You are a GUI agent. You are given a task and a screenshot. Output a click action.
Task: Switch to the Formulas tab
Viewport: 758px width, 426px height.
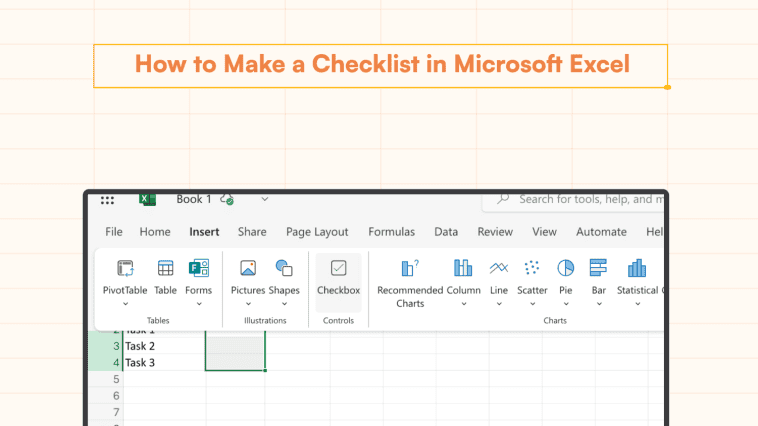pyautogui.click(x=391, y=232)
